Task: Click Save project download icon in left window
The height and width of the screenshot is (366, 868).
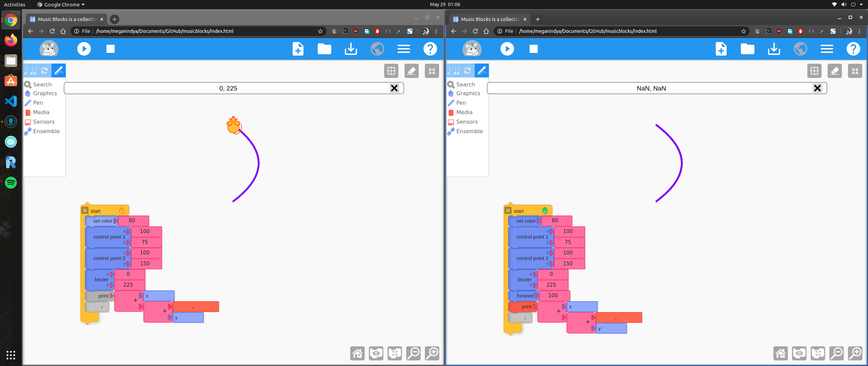Action: (351, 49)
